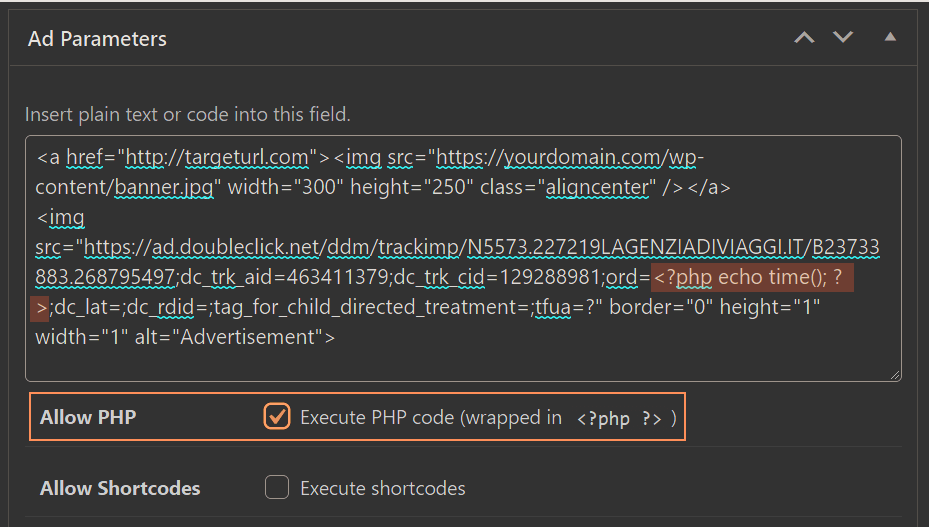Click the inline <?php ?> code sample
Screen dimensions: 929x527
619,418
